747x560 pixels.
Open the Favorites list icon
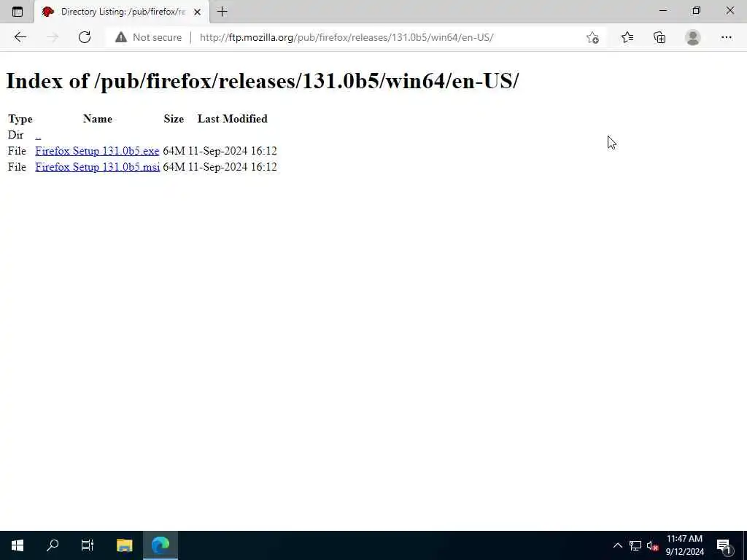(627, 37)
